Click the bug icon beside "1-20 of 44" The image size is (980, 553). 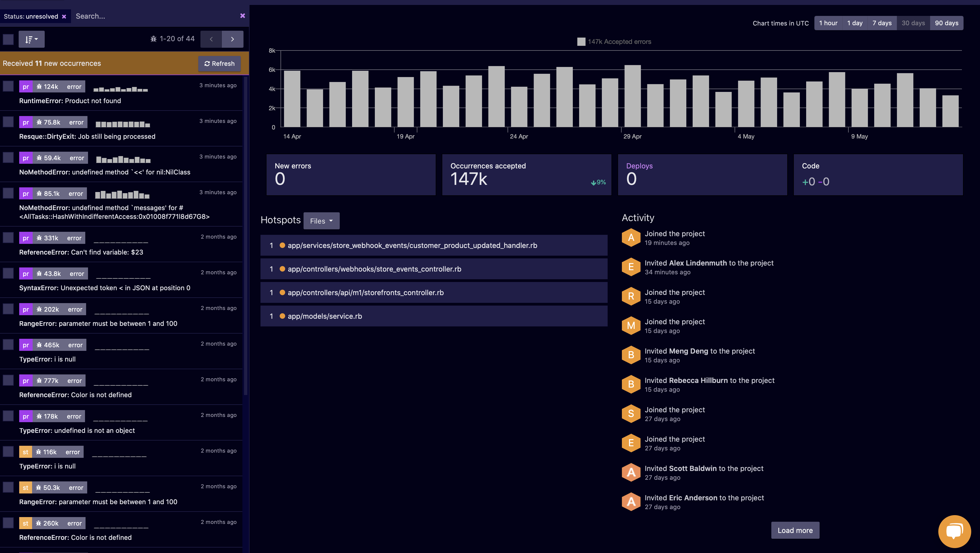[154, 38]
